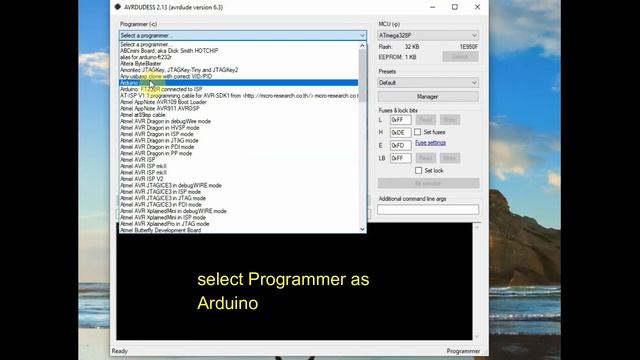The width and height of the screenshot is (640, 360).
Task: Click the L fuse value field
Action: tap(400, 120)
